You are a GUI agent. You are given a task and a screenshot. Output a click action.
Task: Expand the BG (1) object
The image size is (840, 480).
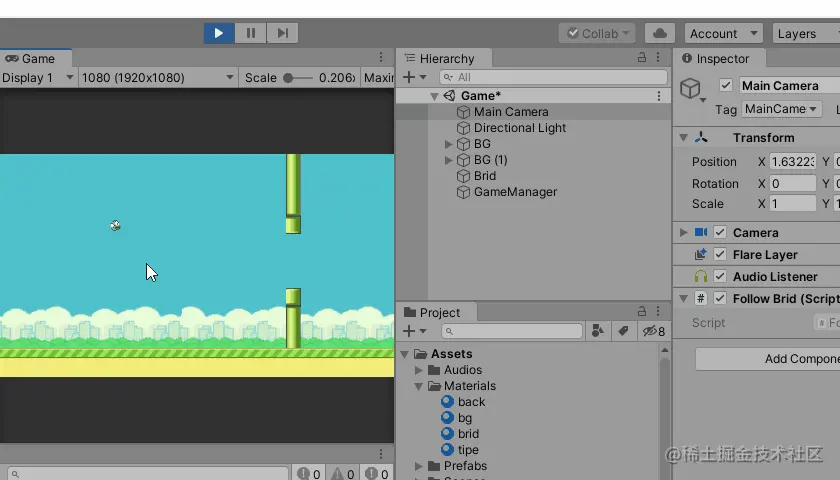448,160
